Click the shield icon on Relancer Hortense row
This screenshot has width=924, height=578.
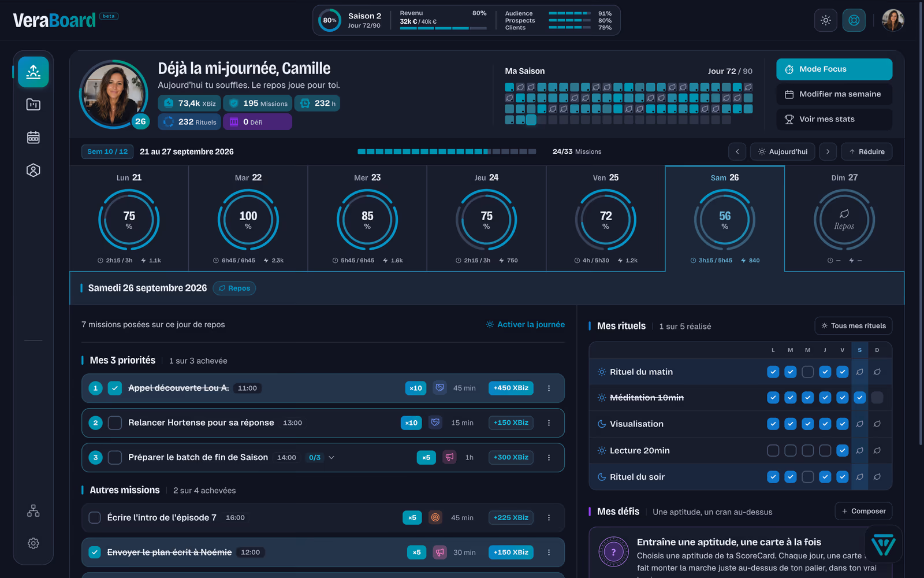click(x=435, y=423)
